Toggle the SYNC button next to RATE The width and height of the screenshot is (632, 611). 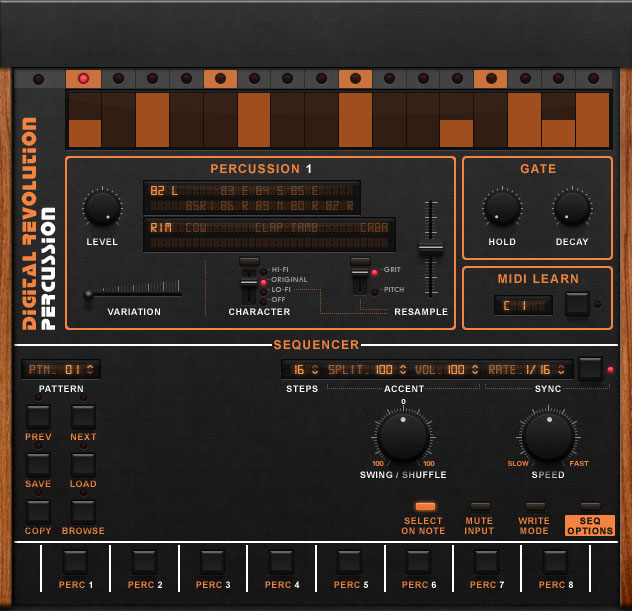590,369
